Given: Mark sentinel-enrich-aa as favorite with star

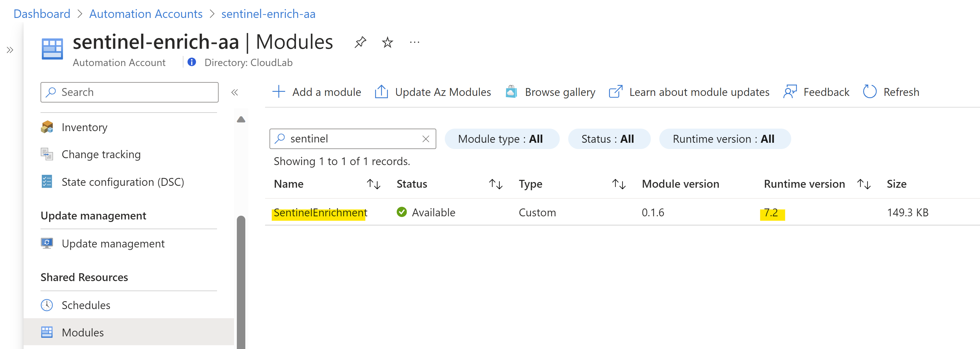Looking at the screenshot, I should (387, 42).
